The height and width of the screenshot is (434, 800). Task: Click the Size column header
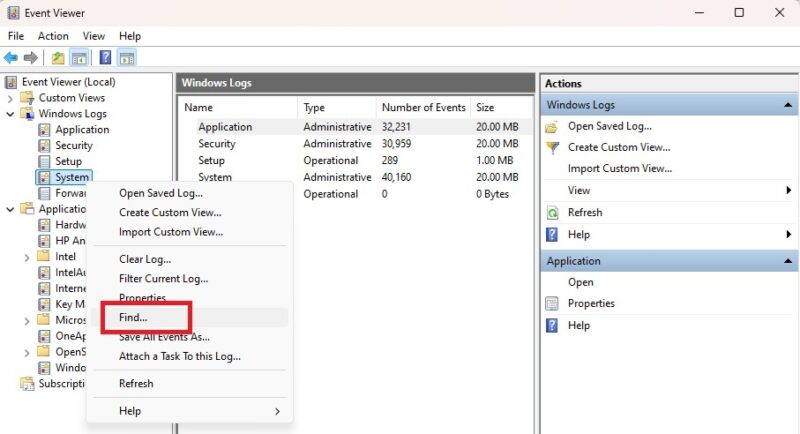pos(501,108)
